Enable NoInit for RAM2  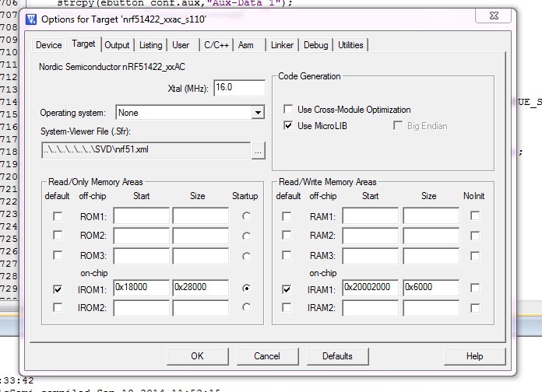(x=475, y=236)
